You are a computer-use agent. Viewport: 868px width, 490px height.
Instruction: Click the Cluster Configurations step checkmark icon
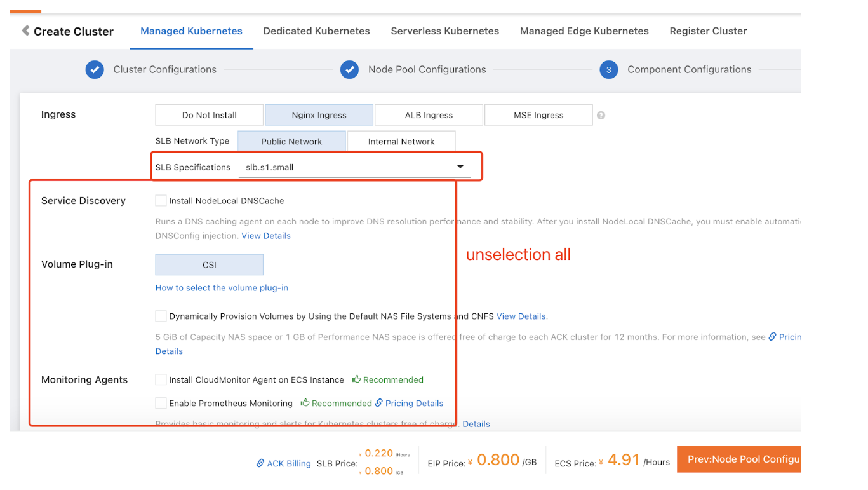(x=95, y=70)
